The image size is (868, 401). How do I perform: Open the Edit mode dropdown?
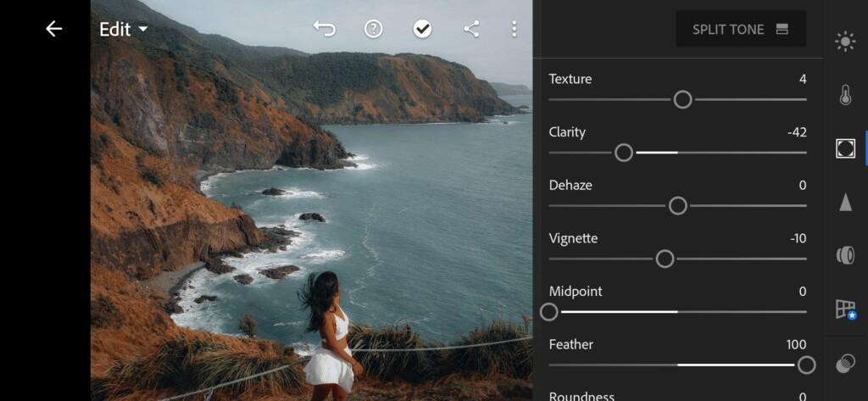tap(124, 30)
